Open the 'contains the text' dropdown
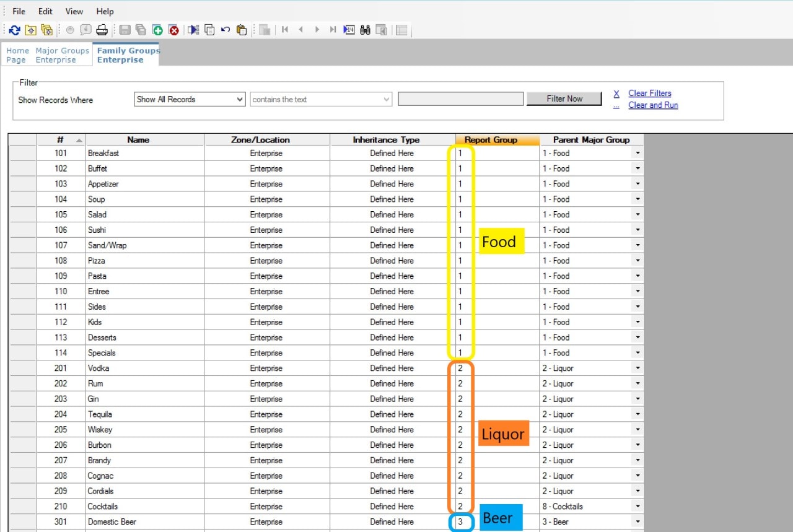Viewport: 793px width, 532px height. coord(321,99)
